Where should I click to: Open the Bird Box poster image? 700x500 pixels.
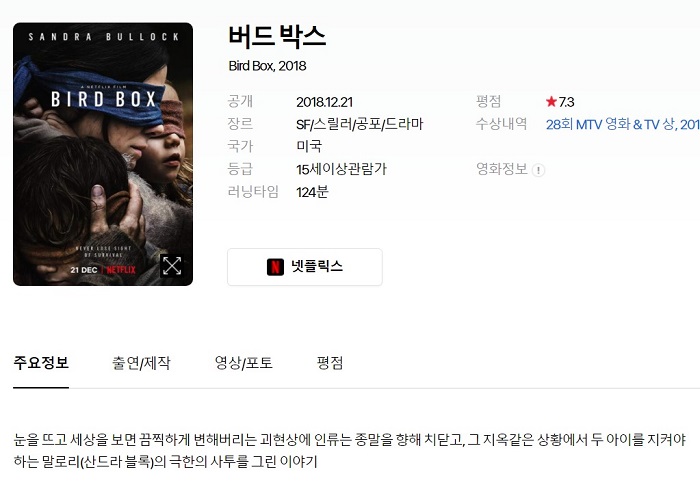click(x=103, y=154)
